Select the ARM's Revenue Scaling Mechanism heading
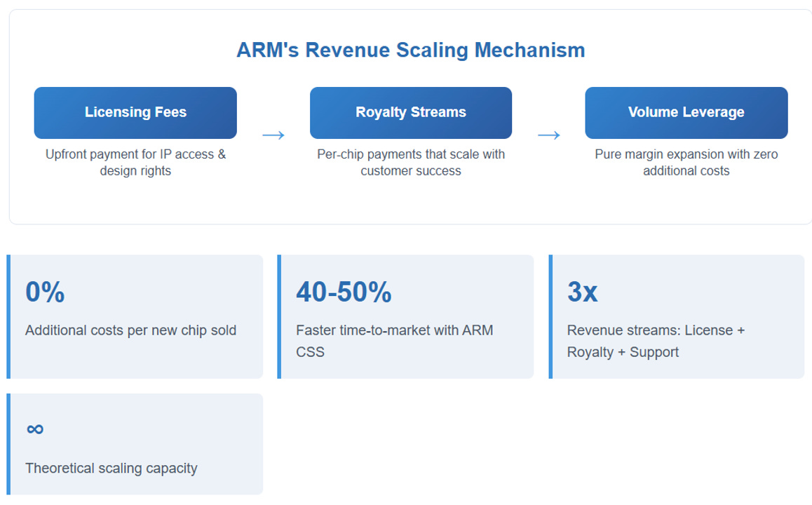This screenshot has width=812, height=505. click(x=411, y=50)
